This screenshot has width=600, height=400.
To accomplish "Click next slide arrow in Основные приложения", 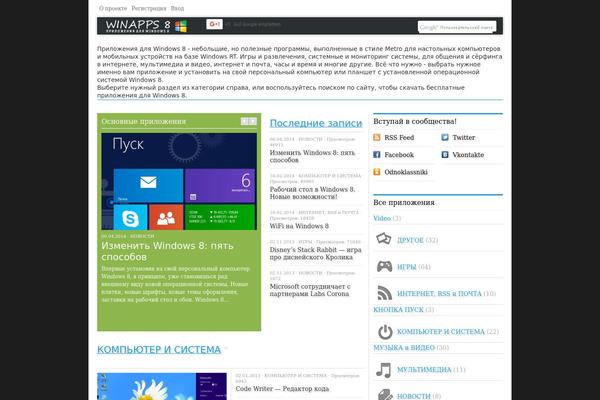I will pos(253,121).
